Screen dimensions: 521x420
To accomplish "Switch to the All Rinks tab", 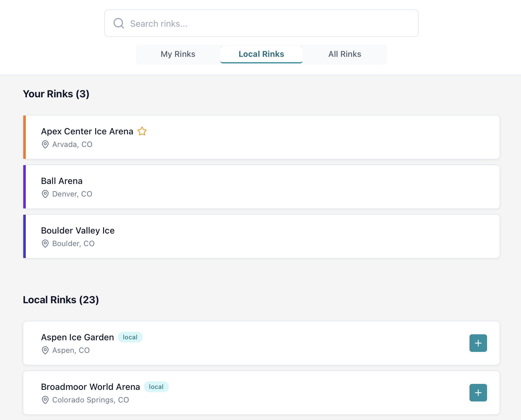I will pos(344,54).
